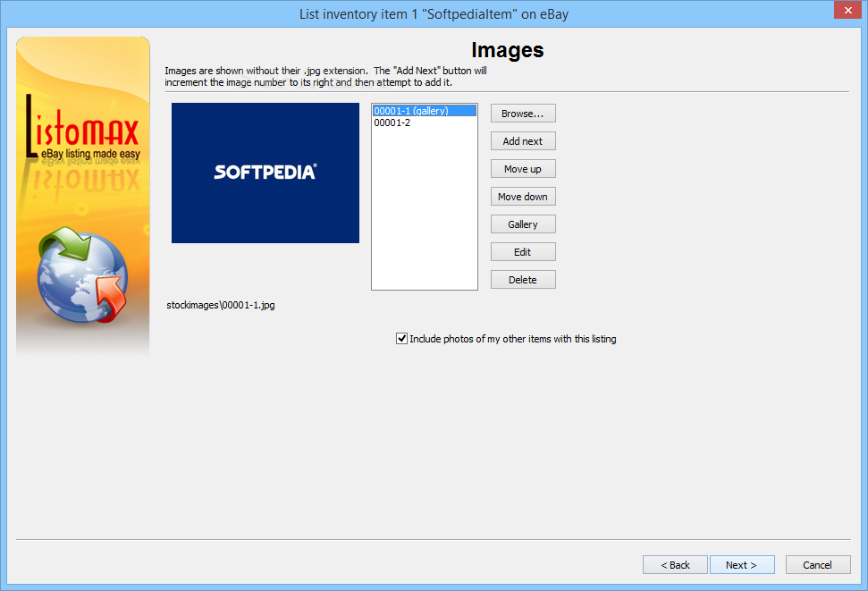Cancel the listing wizard
868x591 pixels.
pos(818,565)
